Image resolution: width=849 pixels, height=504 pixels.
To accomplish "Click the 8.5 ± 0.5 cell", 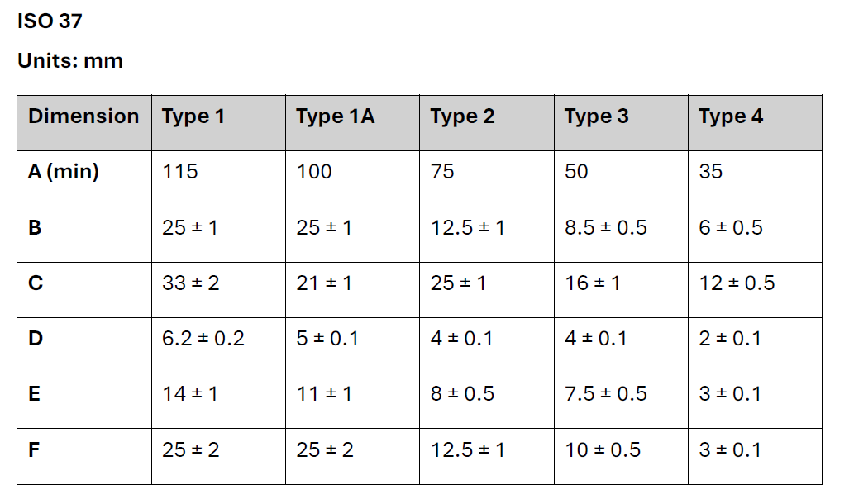I will 621,235.
